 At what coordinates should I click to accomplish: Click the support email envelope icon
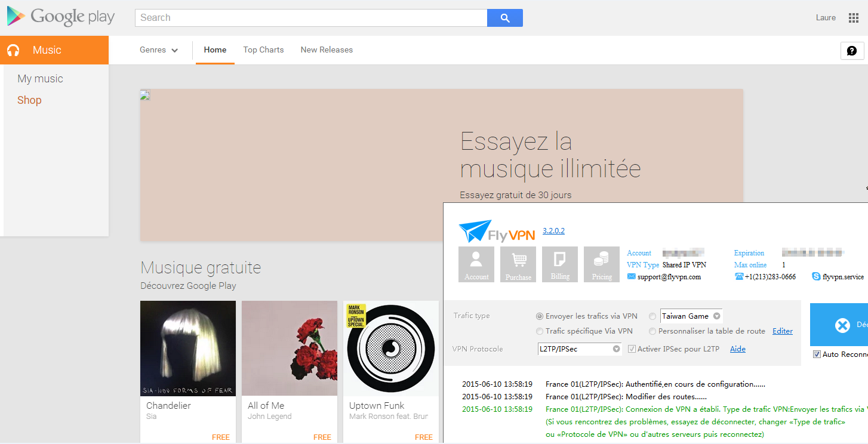tap(632, 276)
